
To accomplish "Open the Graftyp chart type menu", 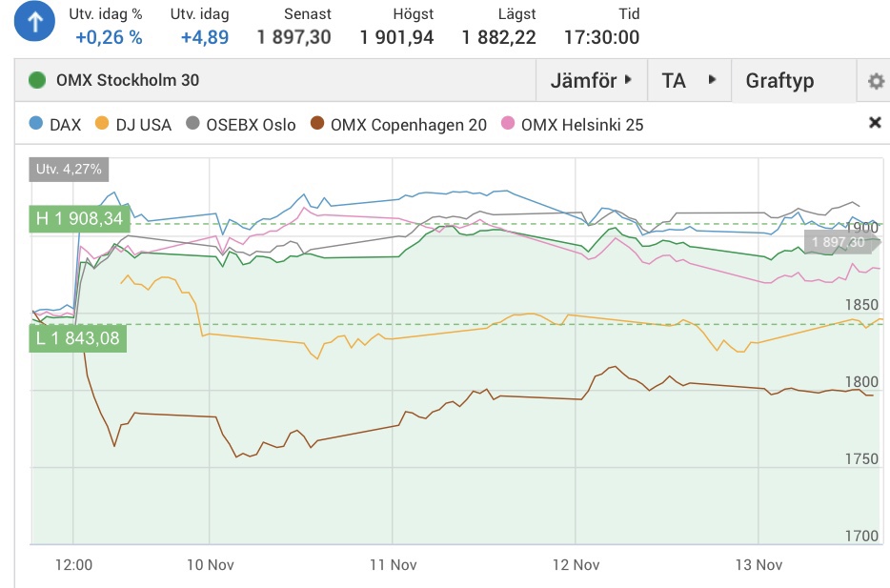I will coord(779,81).
